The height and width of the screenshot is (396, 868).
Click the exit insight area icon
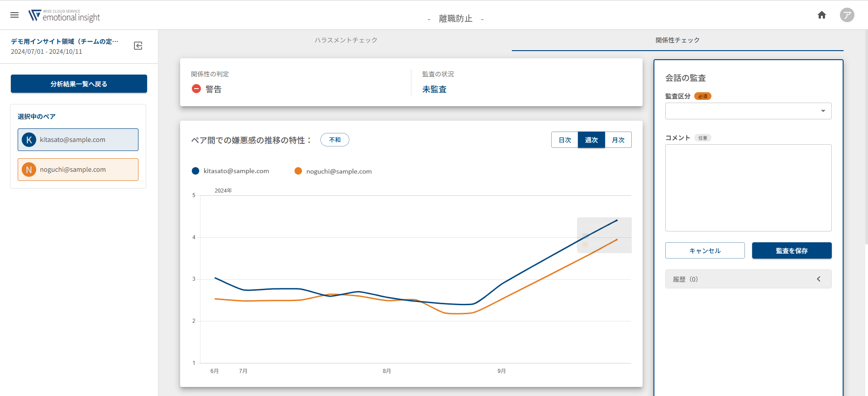pyautogui.click(x=138, y=46)
